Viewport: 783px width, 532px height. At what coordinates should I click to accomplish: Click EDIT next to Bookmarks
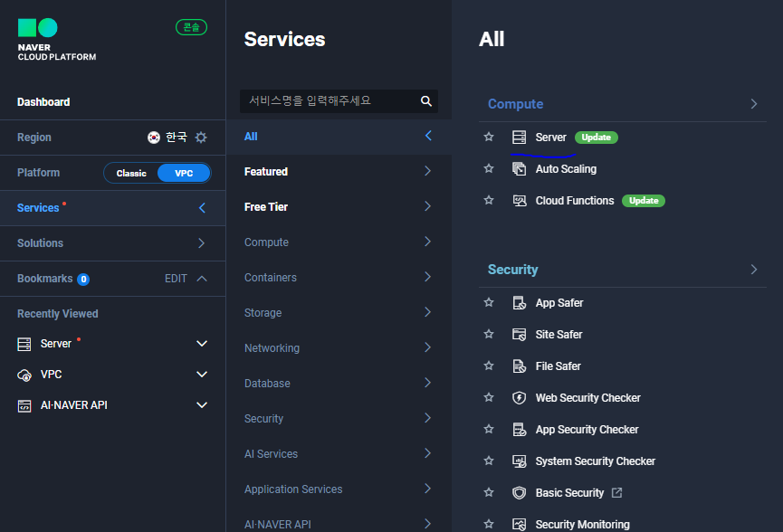(176, 279)
